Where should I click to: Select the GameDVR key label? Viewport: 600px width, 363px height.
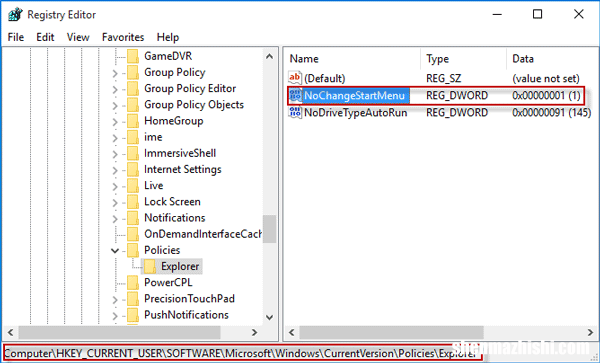[x=168, y=56]
